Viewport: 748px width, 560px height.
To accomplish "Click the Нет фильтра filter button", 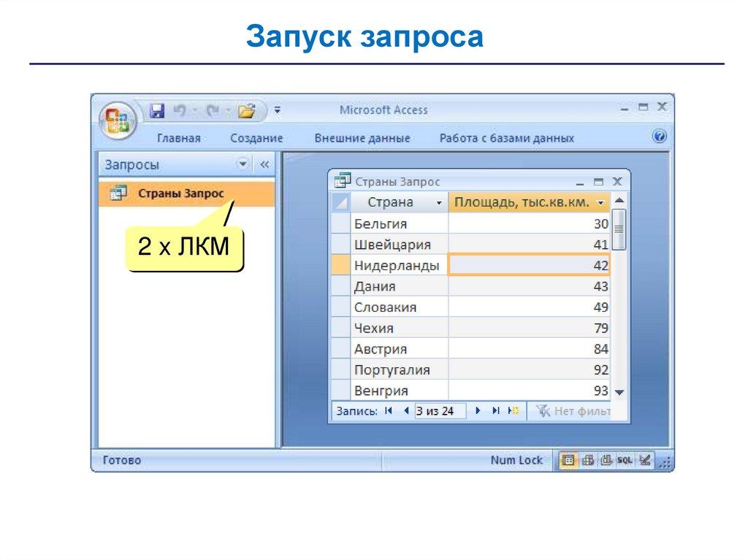I will pos(573,411).
